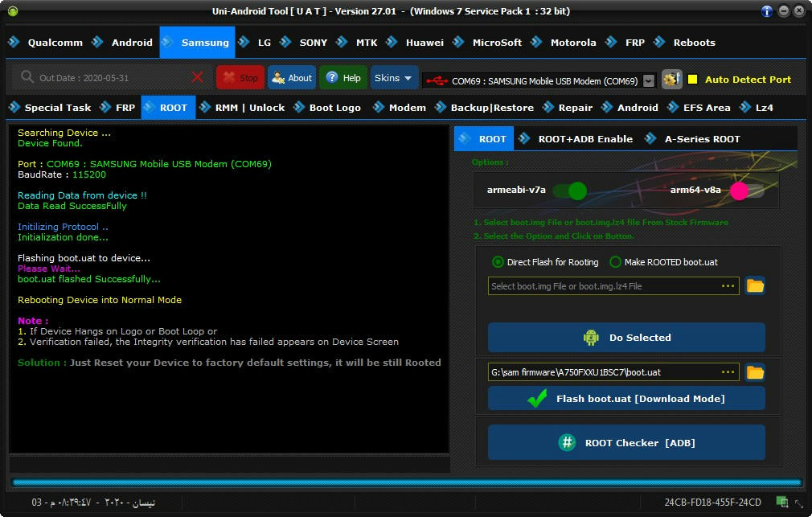Expand the COM port selection dropdown

[x=648, y=81]
